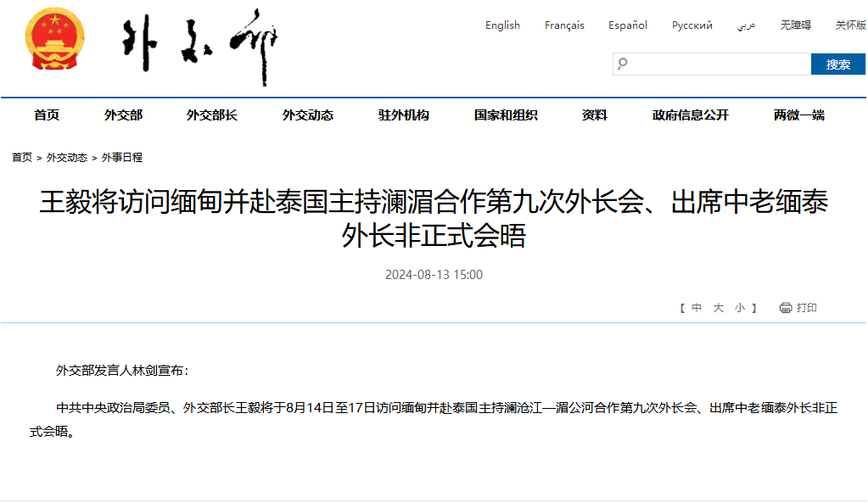Open the 外交部长 navigation menu
This screenshot has height=503, width=868.
point(211,115)
